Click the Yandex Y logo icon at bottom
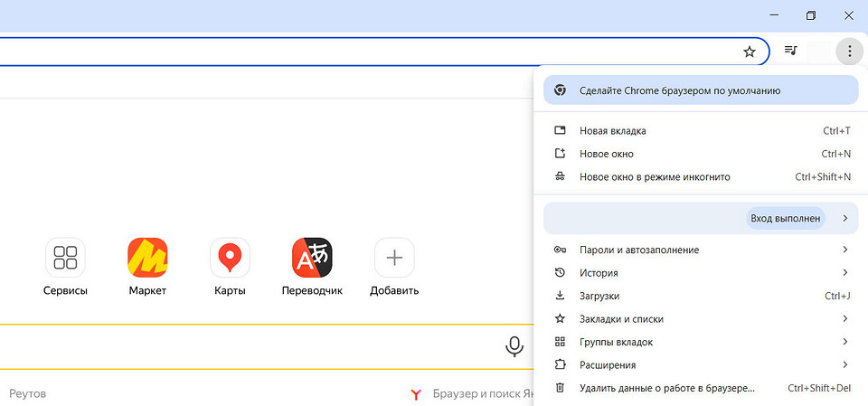The image size is (868, 406). (x=416, y=394)
